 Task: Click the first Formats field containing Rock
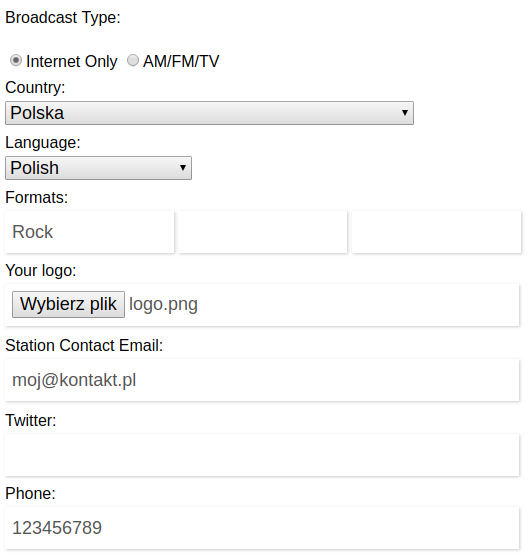90,232
